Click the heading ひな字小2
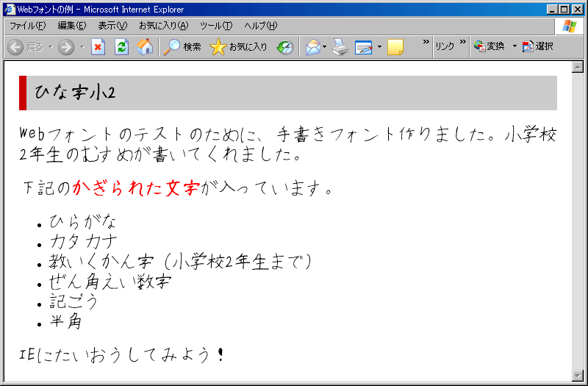This screenshot has height=386, width=588. (x=75, y=93)
